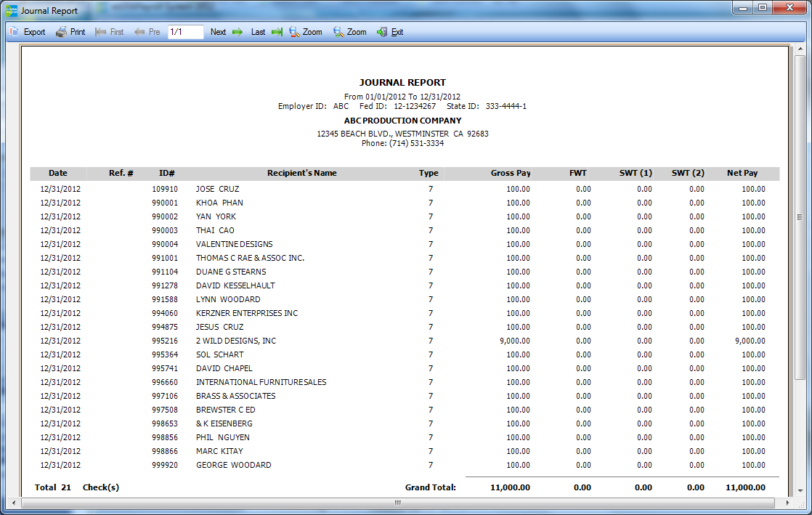The width and height of the screenshot is (812, 515).
Task: Click the vertical scrollbar up arrow
Action: (800, 49)
